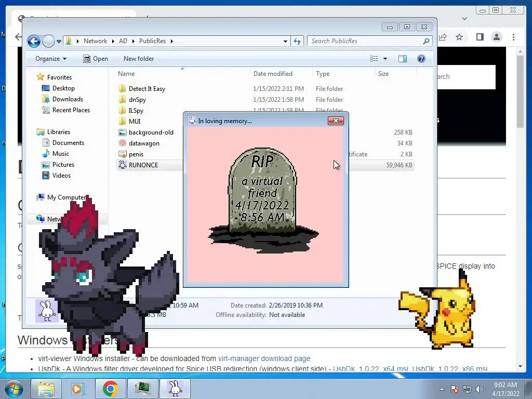Change your view icon in Explorer

(374, 59)
